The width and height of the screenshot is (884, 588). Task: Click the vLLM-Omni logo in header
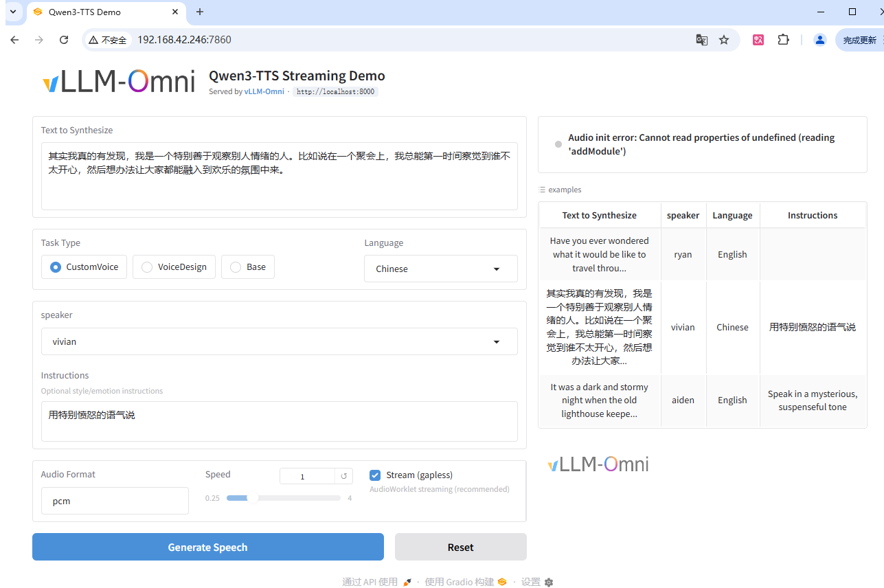118,81
